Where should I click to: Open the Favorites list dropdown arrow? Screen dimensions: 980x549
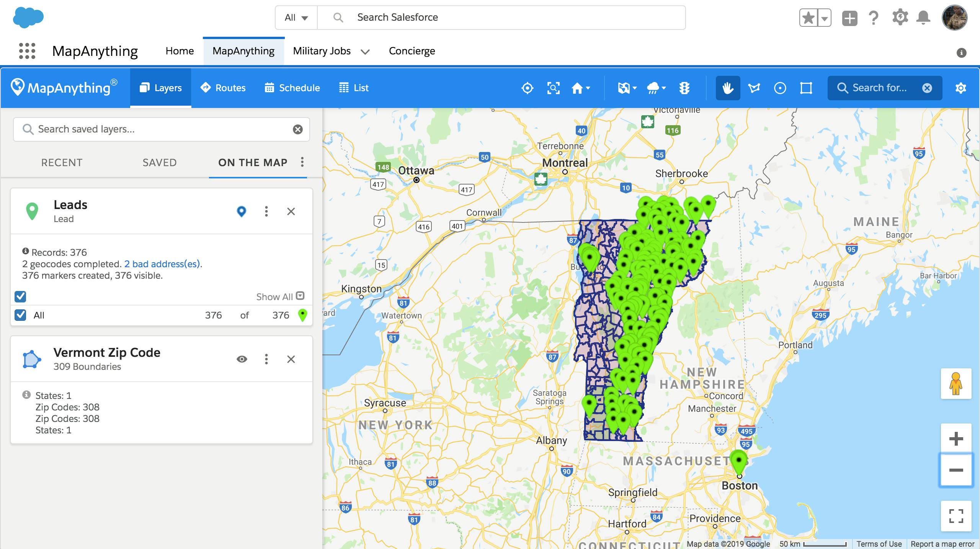(x=824, y=18)
